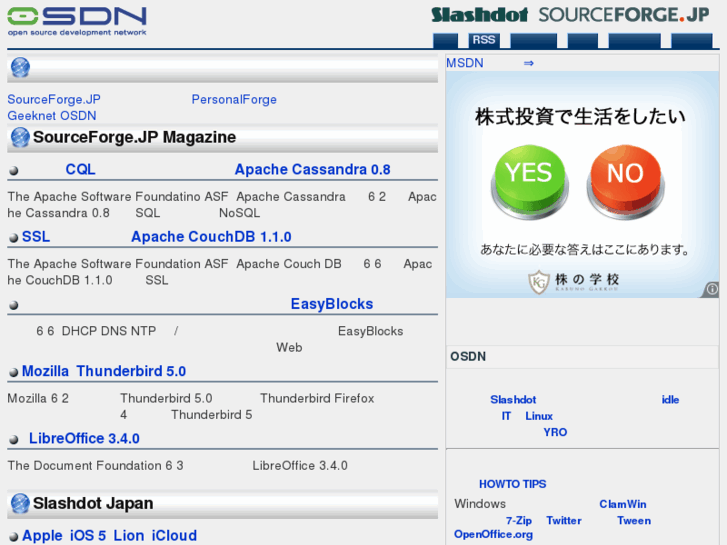Image resolution: width=727 pixels, height=545 pixels.
Task: Click the bullet icon beside the CQL headline
Action: (x=14, y=171)
